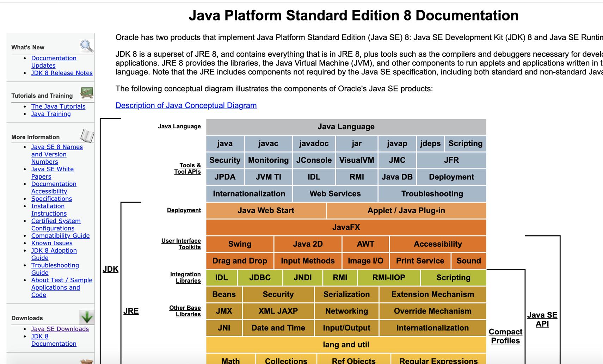Viewport: 603px width, 364px height.
Task: Go to Java Training
Action: click(x=51, y=114)
